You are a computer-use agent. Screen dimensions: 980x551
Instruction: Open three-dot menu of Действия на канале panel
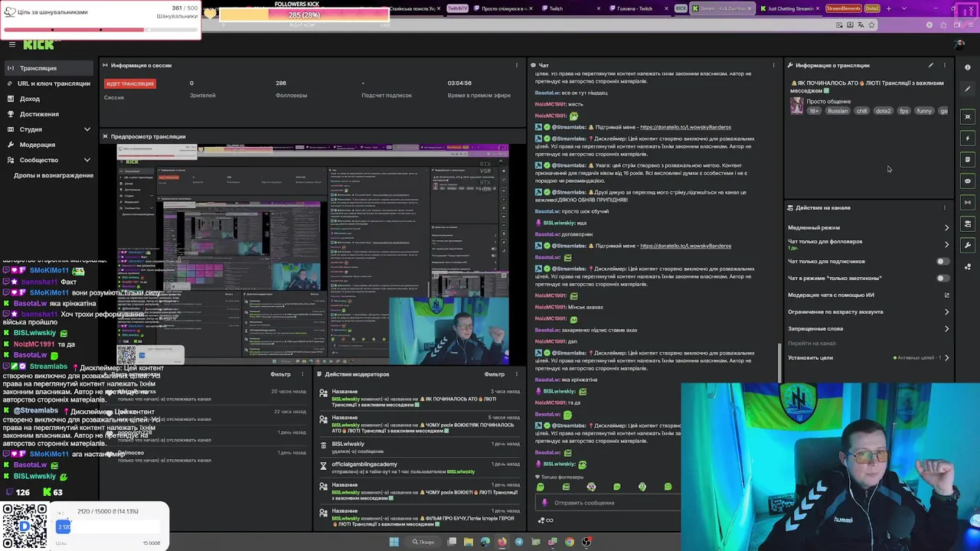[x=945, y=207]
